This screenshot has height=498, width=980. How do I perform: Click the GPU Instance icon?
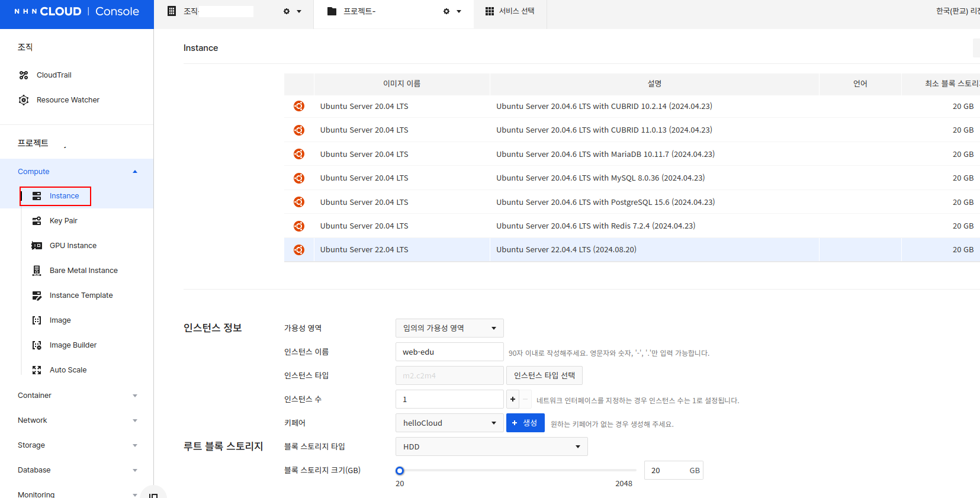(x=37, y=246)
